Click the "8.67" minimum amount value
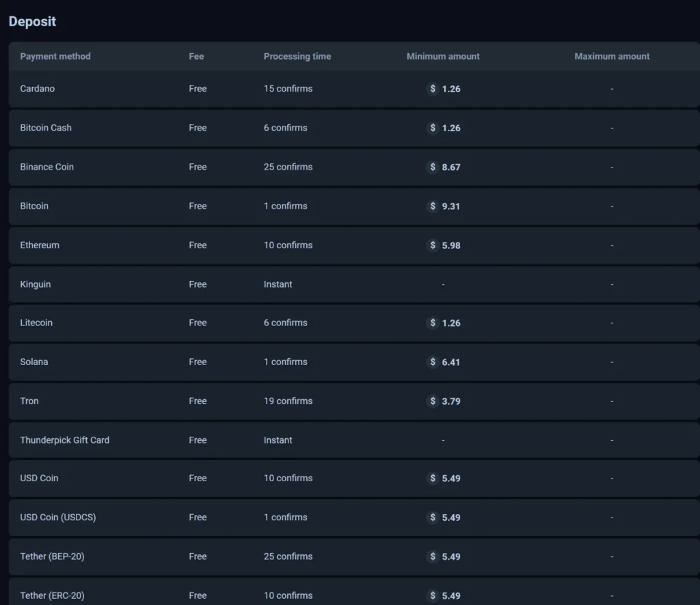 pyautogui.click(x=451, y=167)
